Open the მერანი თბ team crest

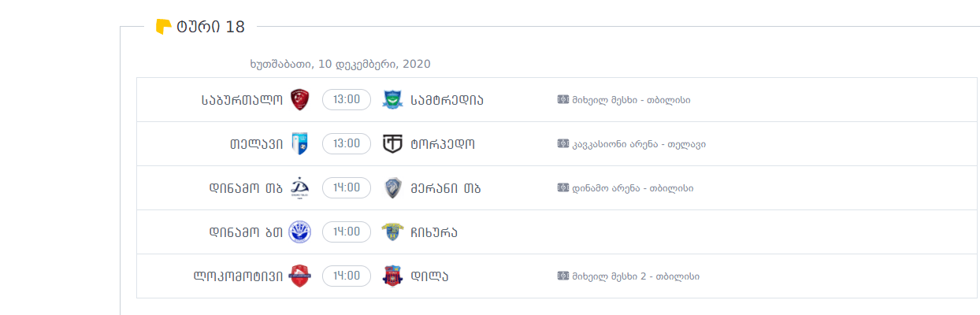click(x=392, y=187)
